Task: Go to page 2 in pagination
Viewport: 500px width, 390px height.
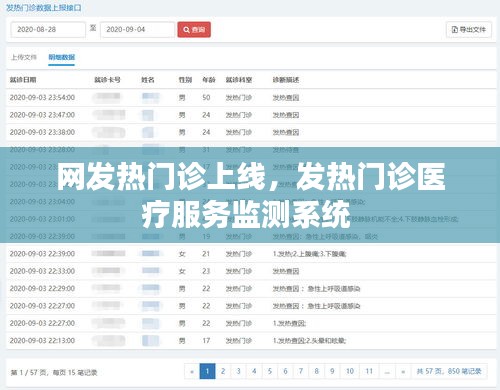Action: tap(223, 371)
